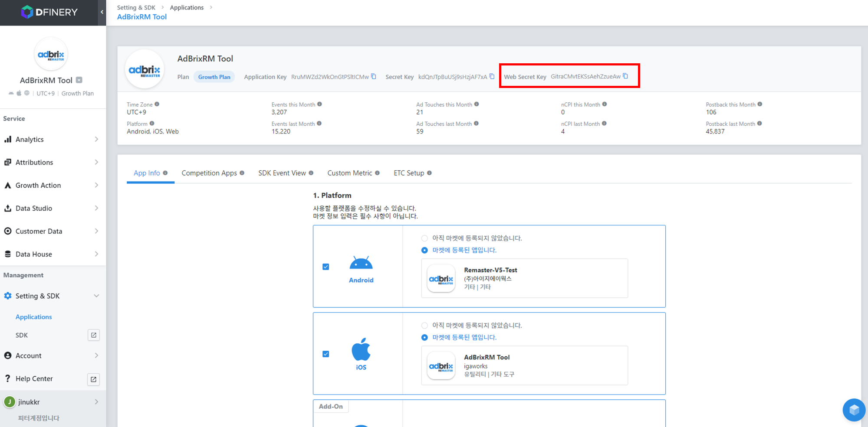Switch to the Custom Metric tab

pos(350,173)
